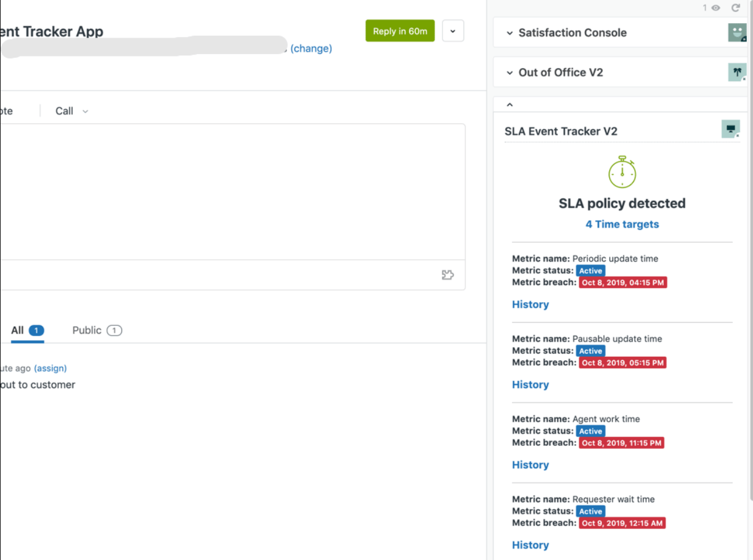Click the watchers eye icon at the top

tap(717, 8)
